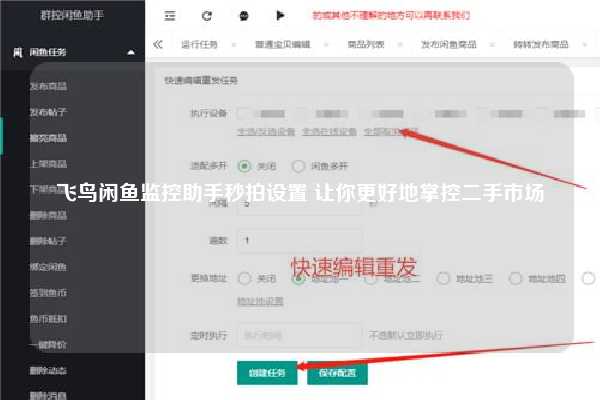Close the 发布闲鱼商品 tab
Image resolution: width=600 pixels, height=400 pixels.
[x=492, y=45]
